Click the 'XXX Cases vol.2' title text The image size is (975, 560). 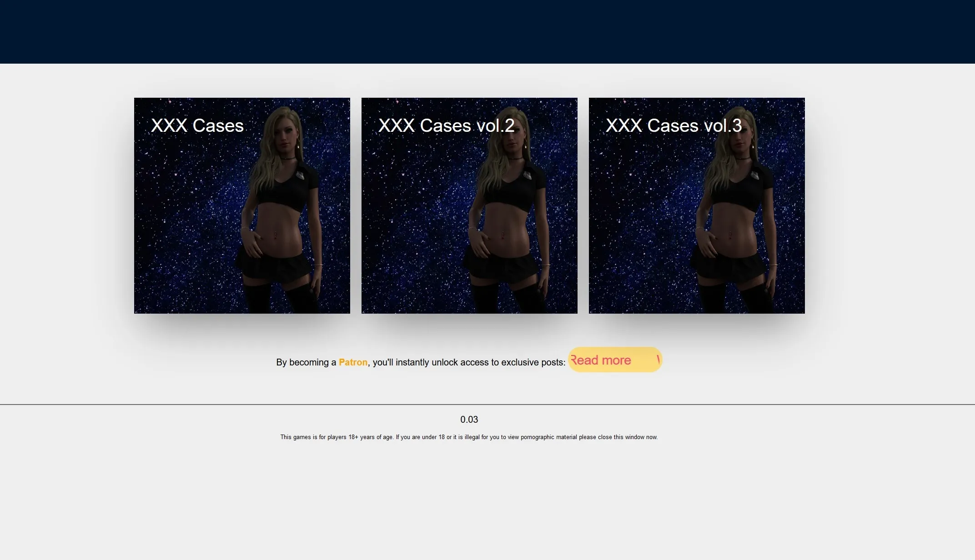click(x=447, y=125)
